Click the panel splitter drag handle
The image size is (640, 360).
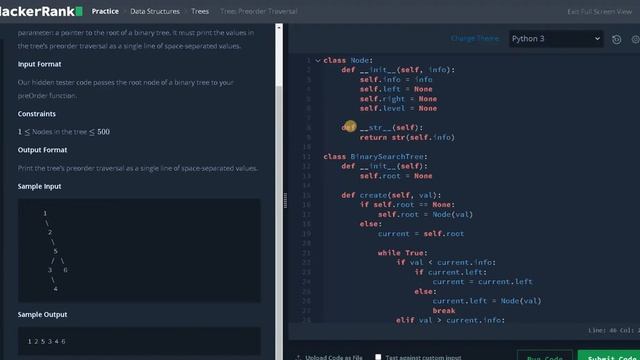285,200
